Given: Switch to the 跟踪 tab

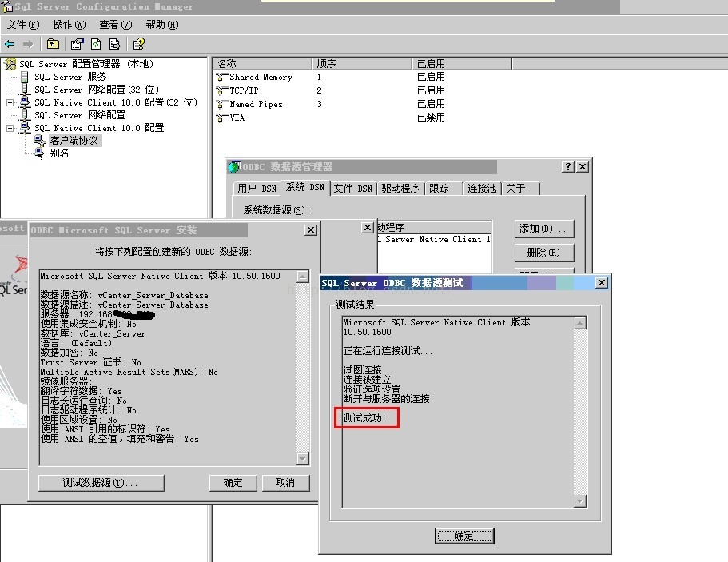Looking at the screenshot, I should 444,189.
